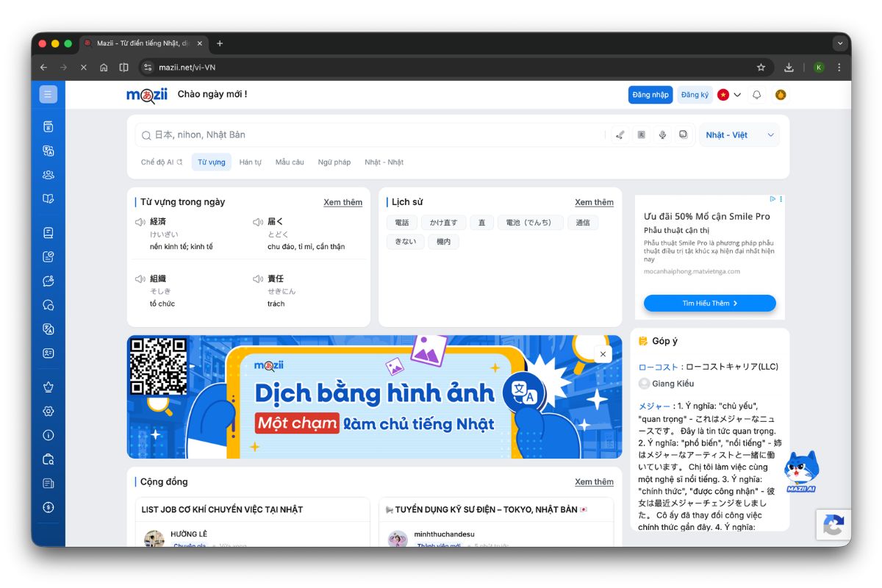Bookmark page with star icon

[x=761, y=68]
